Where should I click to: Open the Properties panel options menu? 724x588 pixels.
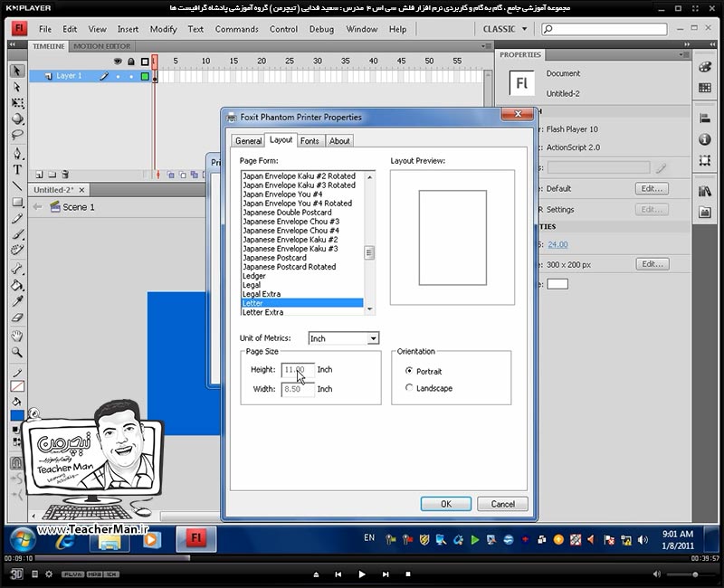pos(684,54)
